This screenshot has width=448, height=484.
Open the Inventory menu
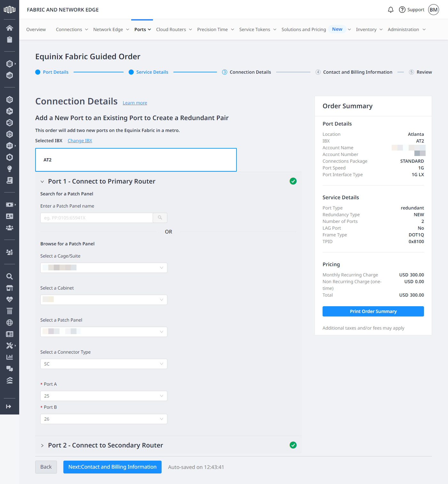(x=369, y=29)
